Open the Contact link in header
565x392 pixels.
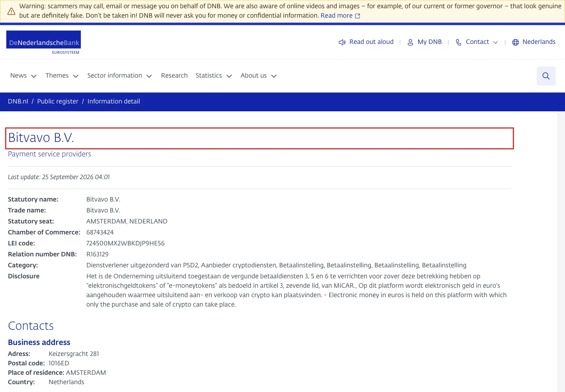pos(478,42)
